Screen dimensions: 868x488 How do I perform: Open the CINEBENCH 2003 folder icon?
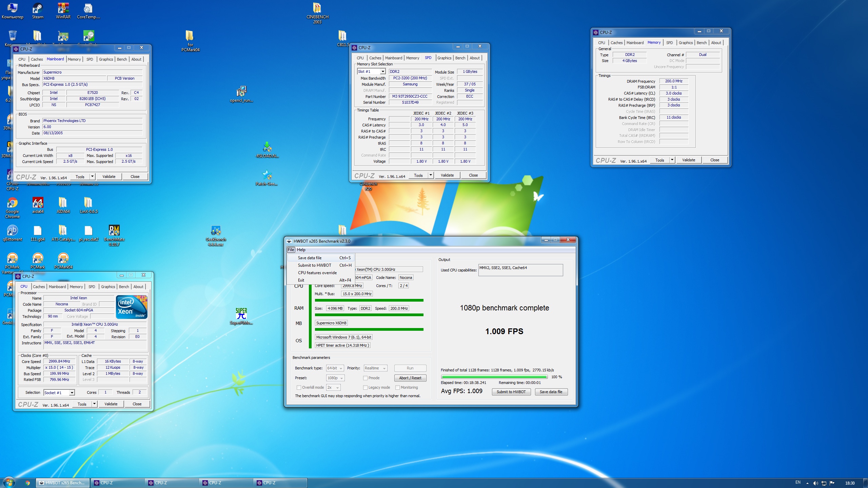click(x=317, y=13)
